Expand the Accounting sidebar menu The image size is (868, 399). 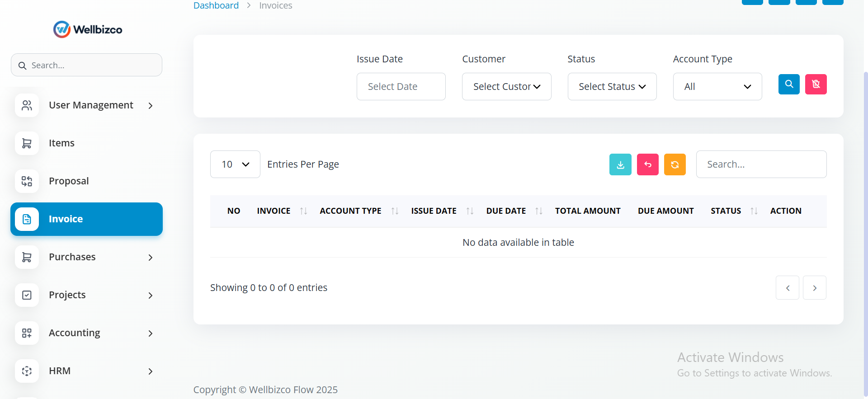[86, 333]
